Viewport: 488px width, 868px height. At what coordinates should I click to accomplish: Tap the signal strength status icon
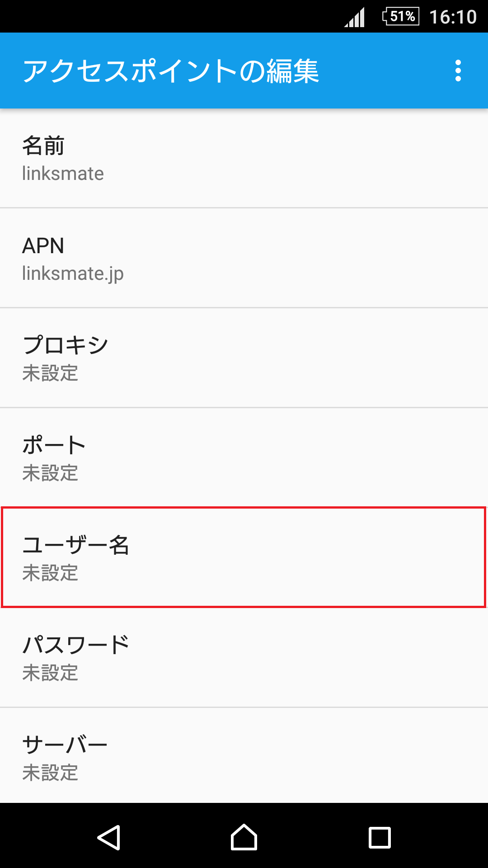(x=355, y=18)
